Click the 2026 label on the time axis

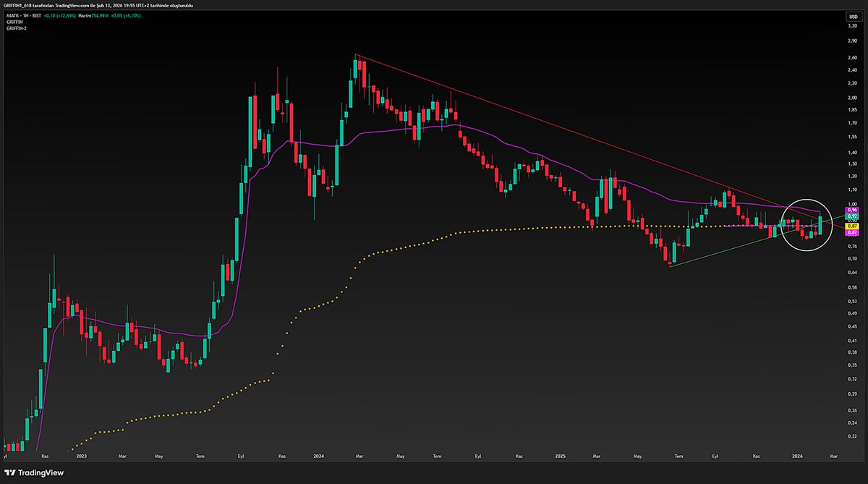click(798, 456)
